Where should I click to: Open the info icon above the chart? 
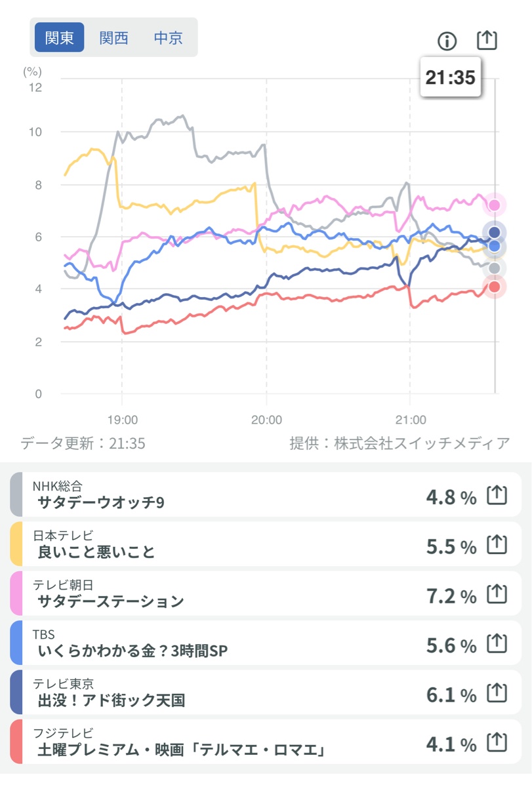pos(447,41)
